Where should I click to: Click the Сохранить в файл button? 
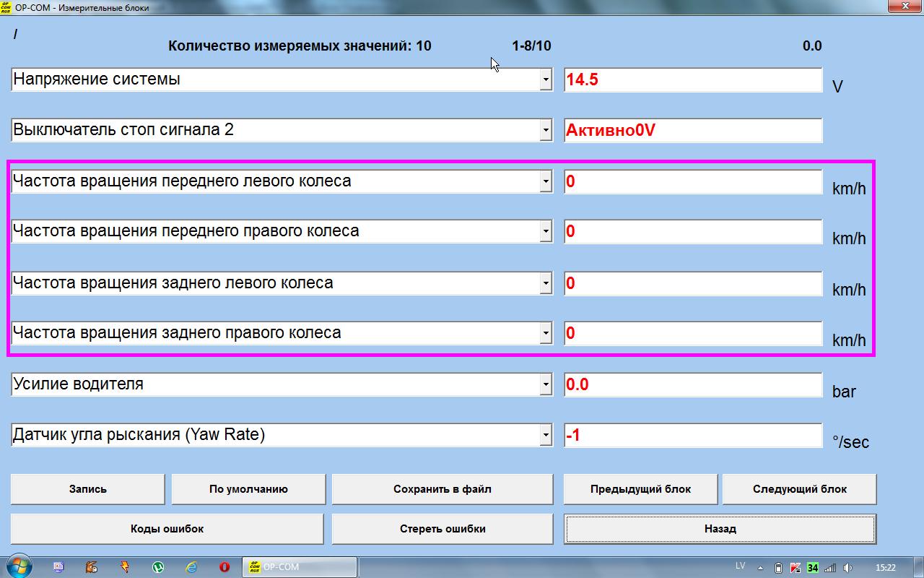click(x=442, y=489)
